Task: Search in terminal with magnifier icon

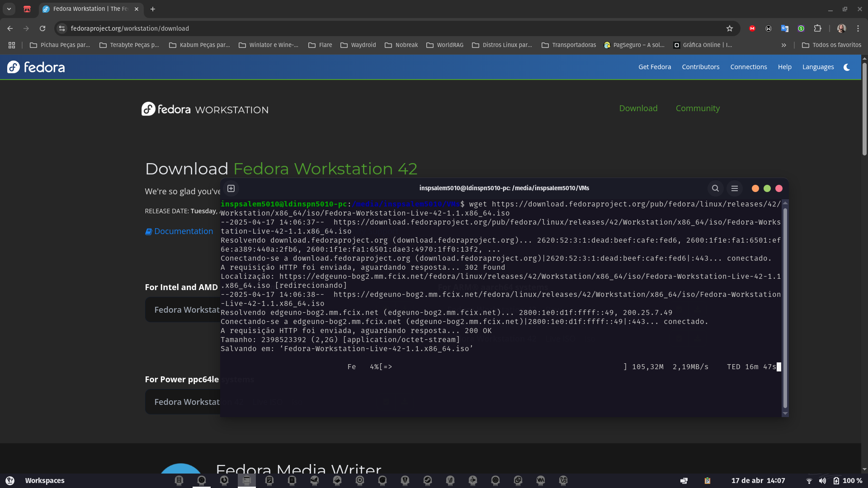Action: tap(715, 188)
